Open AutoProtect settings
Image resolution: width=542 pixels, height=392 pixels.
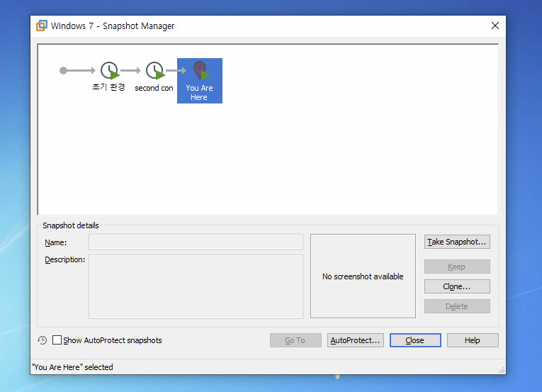coord(356,340)
